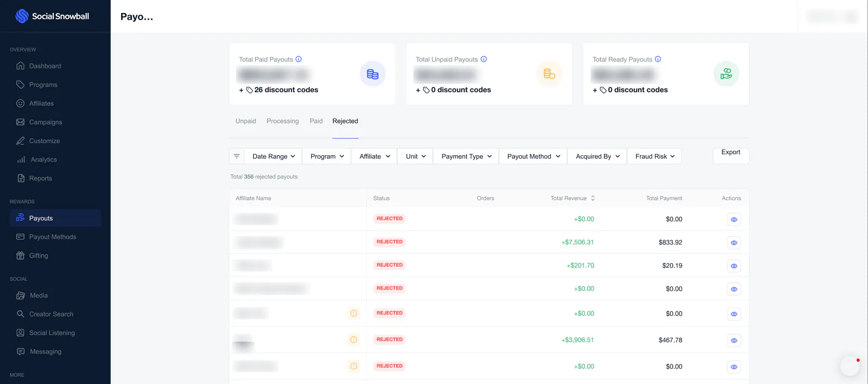Click the Total Payment column header
The image size is (868, 384).
[664, 199]
